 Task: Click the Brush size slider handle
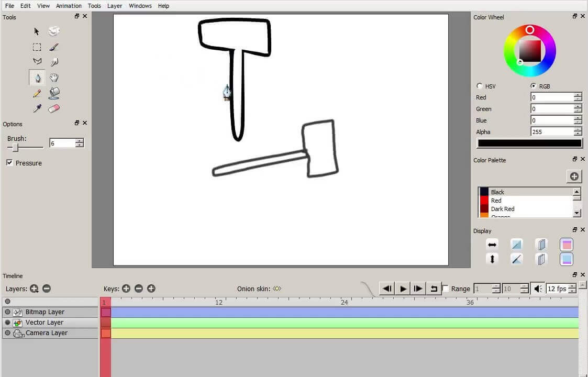(x=15, y=148)
